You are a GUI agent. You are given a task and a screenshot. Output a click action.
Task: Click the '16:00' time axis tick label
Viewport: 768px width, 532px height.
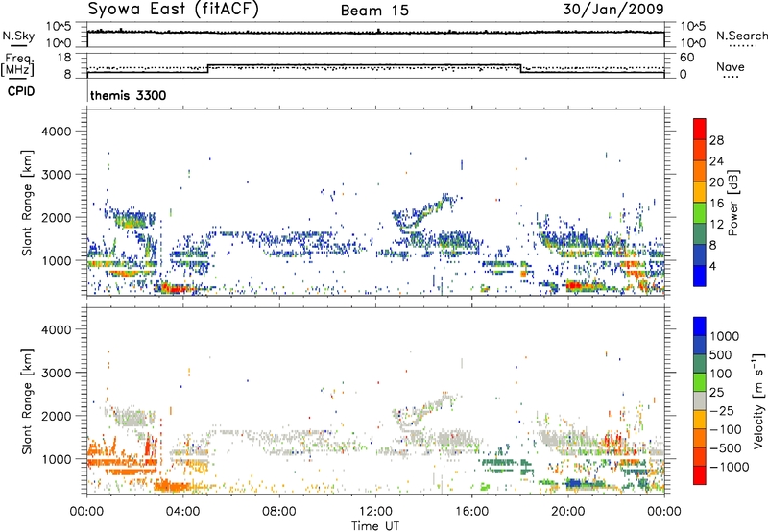click(x=471, y=512)
